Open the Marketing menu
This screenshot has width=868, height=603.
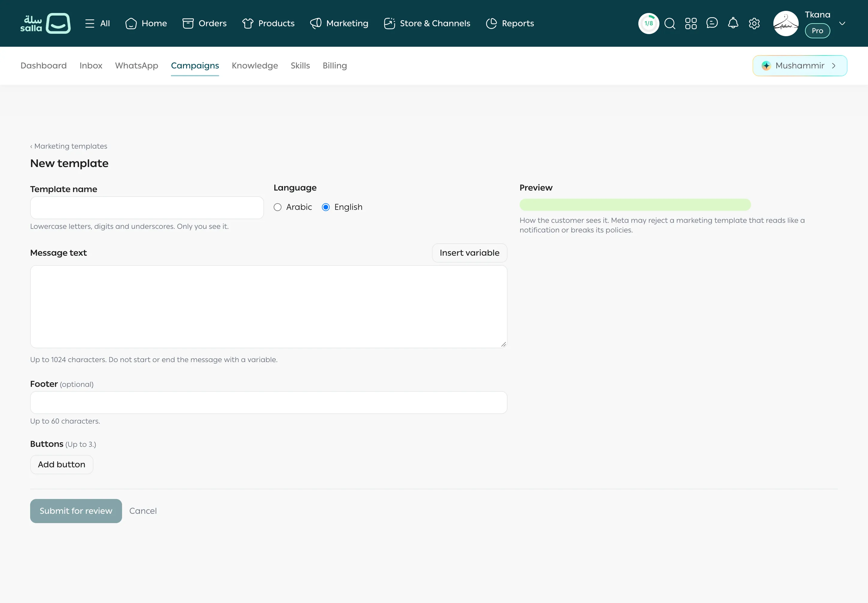(339, 24)
